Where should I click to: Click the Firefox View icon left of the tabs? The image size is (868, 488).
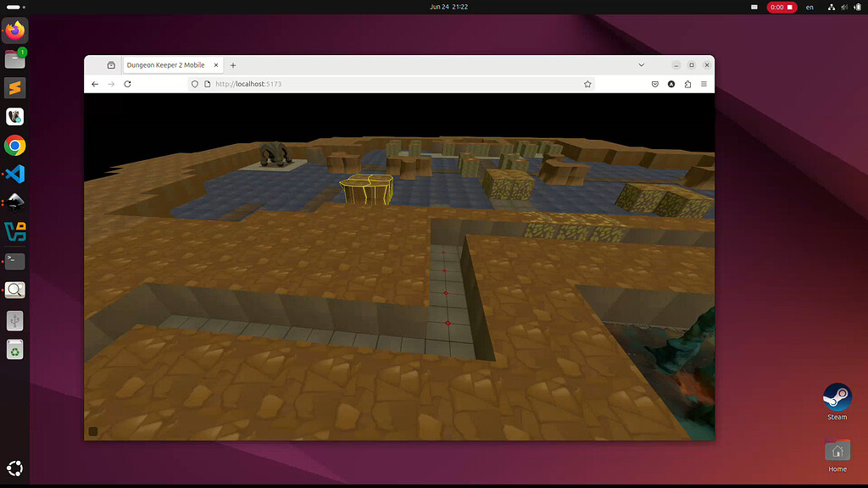coord(110,64)
